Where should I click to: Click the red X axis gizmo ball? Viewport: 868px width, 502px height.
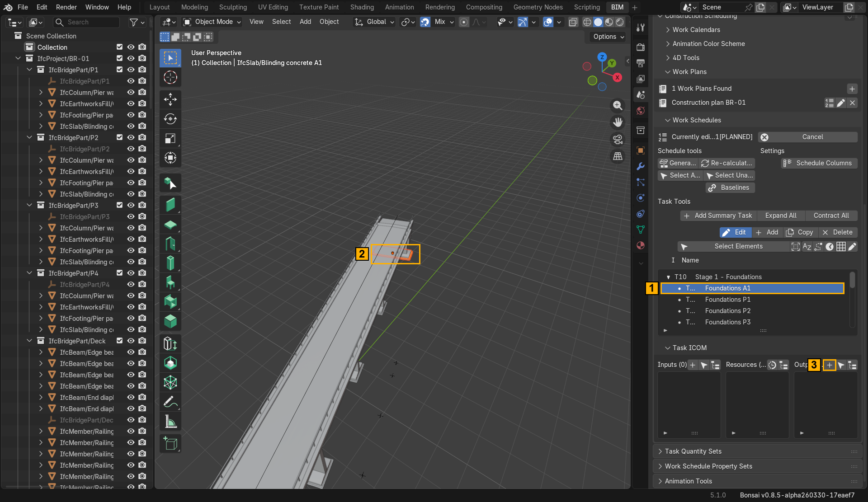(x=617, y=78)
